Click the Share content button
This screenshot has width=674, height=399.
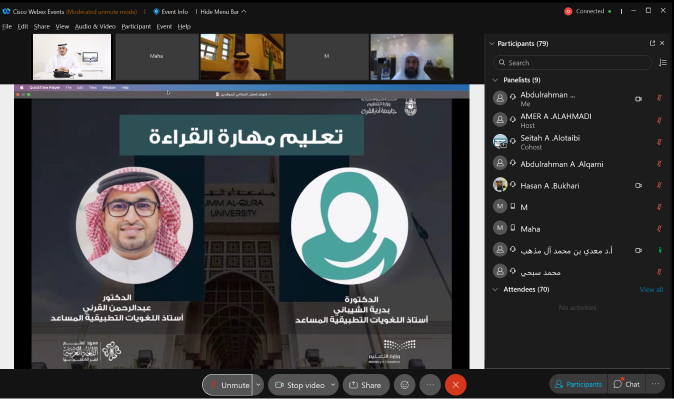click(366, 385)
